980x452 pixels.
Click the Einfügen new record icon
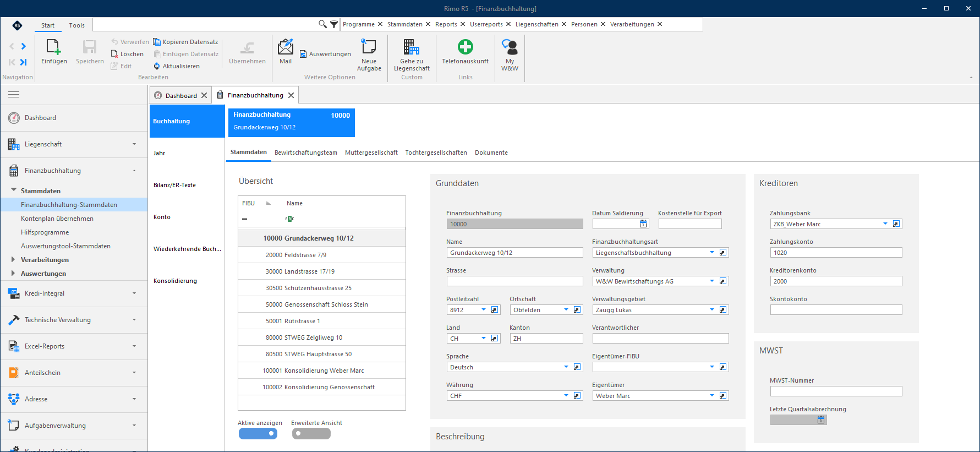coord(54,47)
